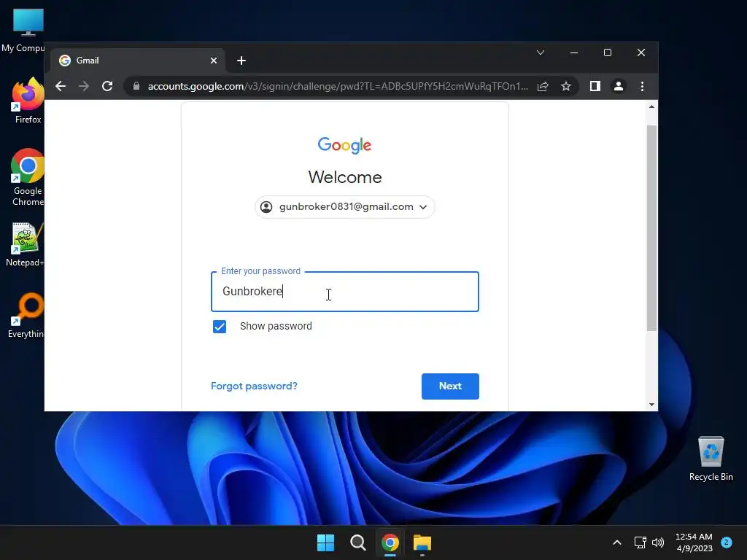The width and height of the screenshot is (747, 560).
Task: Open Chrome's side panel icon
Action: tap(595, 86)
